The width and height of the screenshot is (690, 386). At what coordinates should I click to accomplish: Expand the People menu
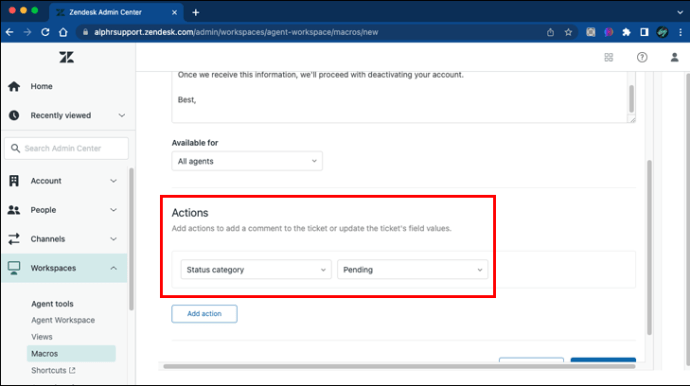(114, 210)
